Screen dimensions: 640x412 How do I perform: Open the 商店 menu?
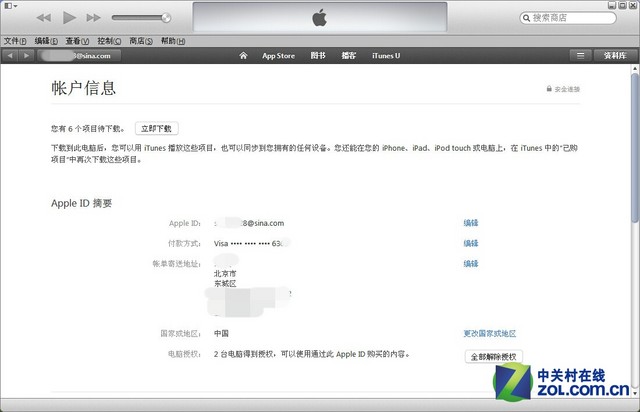pyautogui.click(x=141, y=41)
